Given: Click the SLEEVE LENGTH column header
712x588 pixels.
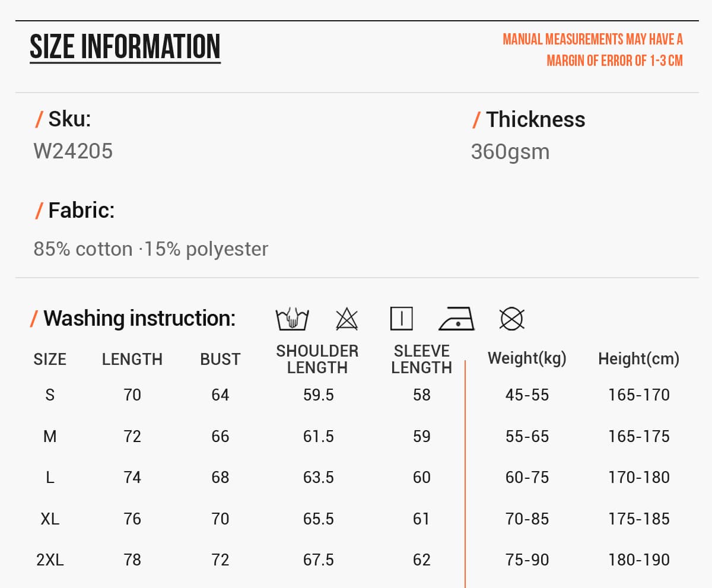Looking at the screenshot, I should click(x=421, y=359).
